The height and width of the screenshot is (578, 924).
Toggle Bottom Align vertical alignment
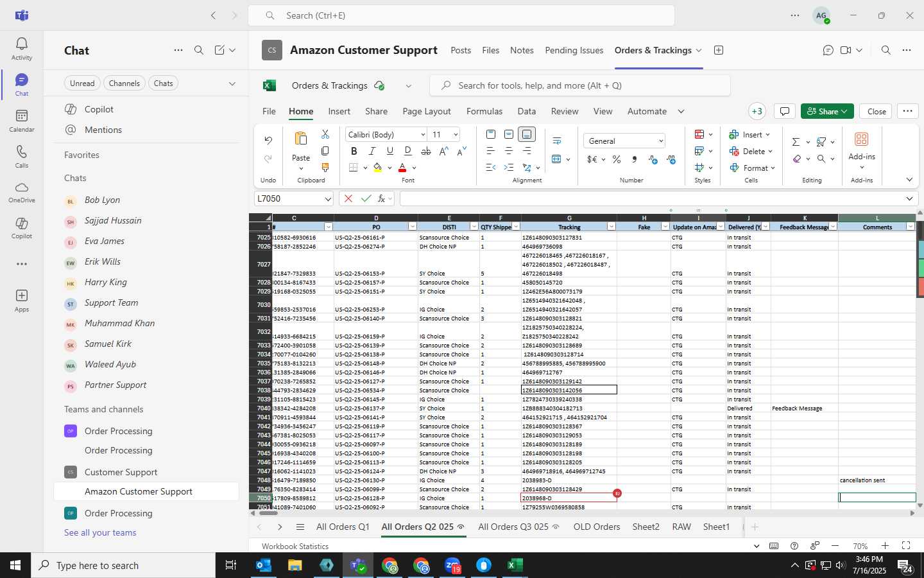coord(526,134)
